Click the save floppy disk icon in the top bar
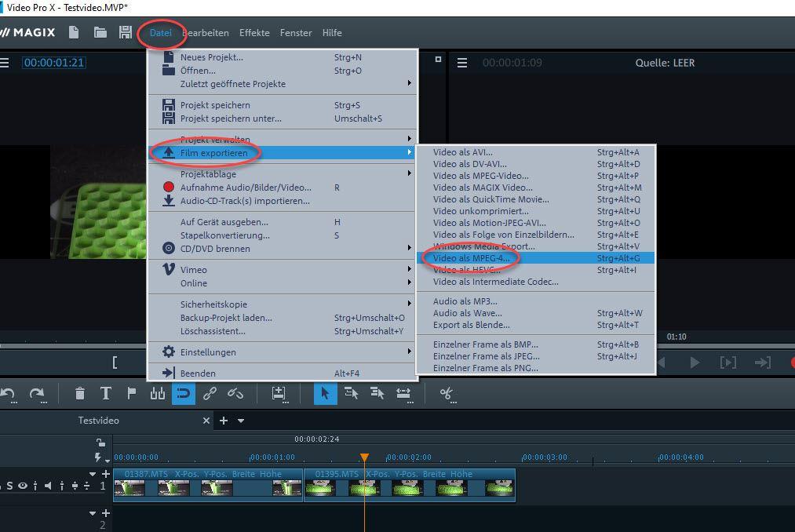 (126, 32)
